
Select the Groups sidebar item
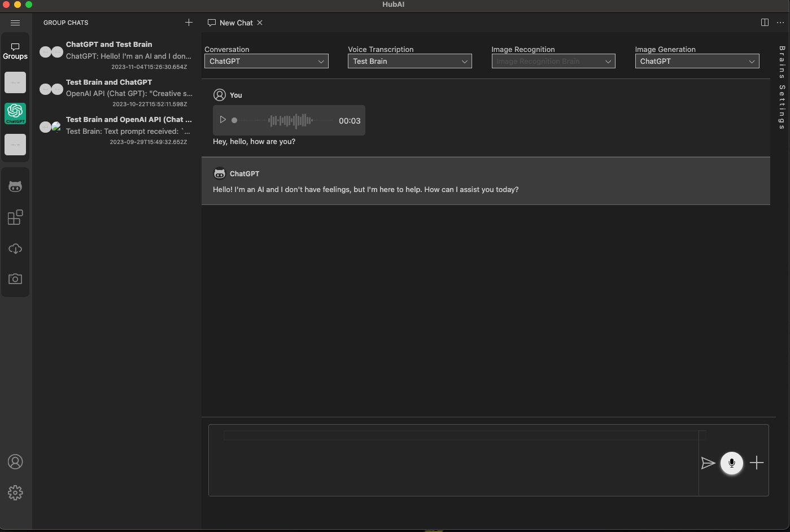point(15,51)
